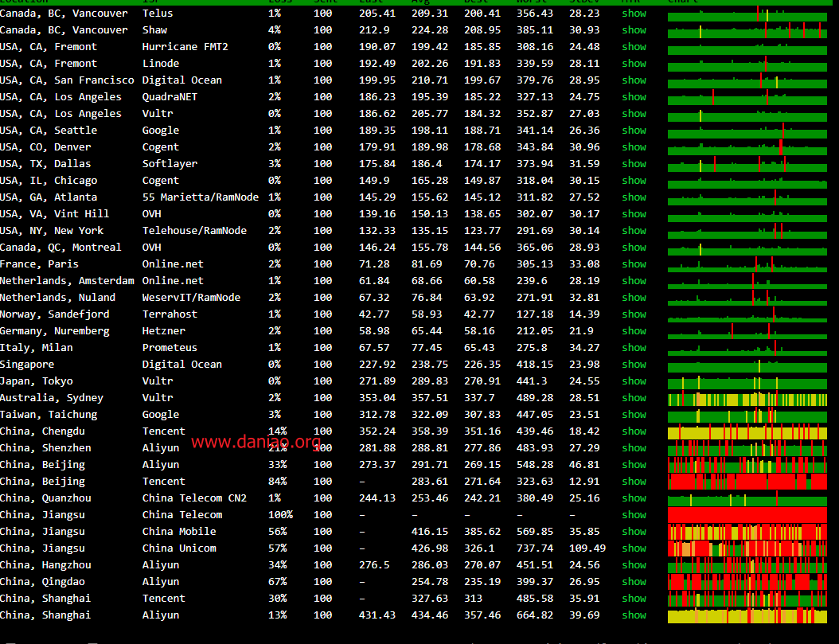Click 'show' for San Francisco Digital Ocean
Screen dimensions: 839x644
coord(634,80)
